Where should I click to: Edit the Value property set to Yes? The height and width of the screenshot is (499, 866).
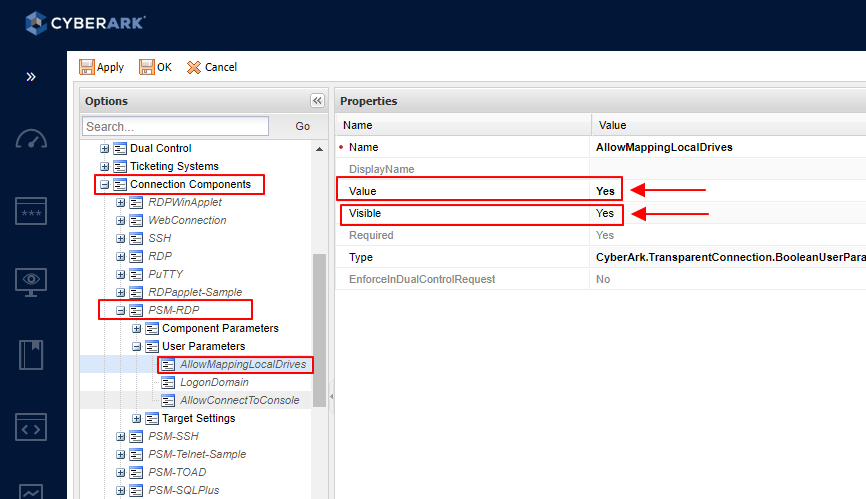point(605,191)
